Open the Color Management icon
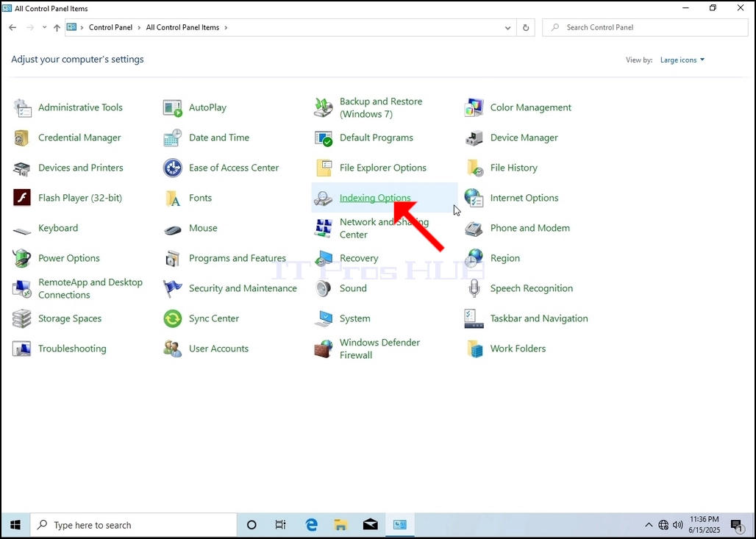The image size is (756, 539). [x=474, y=107]
